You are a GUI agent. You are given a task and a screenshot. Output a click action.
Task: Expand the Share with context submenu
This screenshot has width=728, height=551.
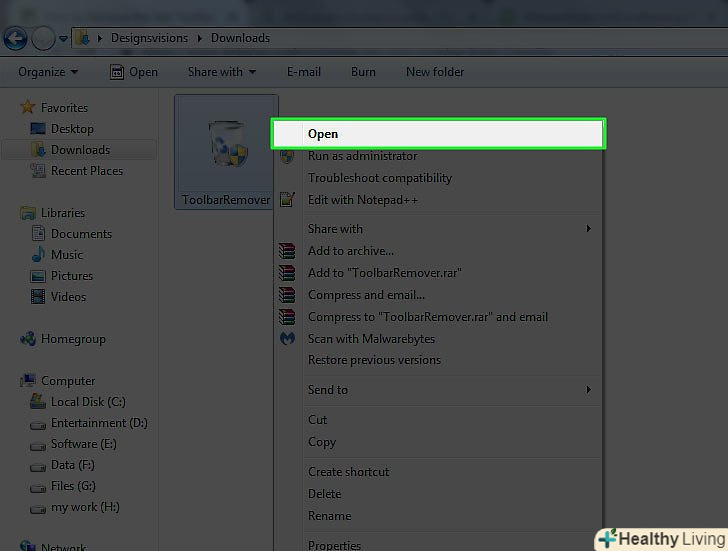tap(438, 229)
